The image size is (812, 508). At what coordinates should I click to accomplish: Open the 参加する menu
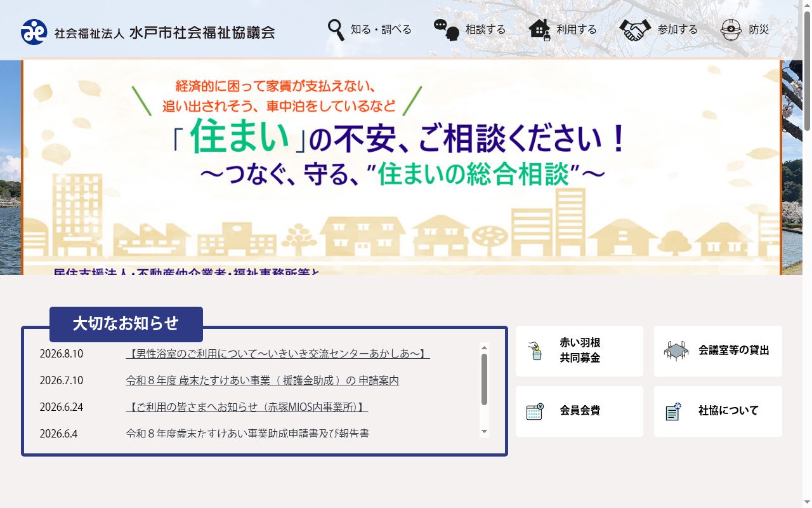coord(658,30)
